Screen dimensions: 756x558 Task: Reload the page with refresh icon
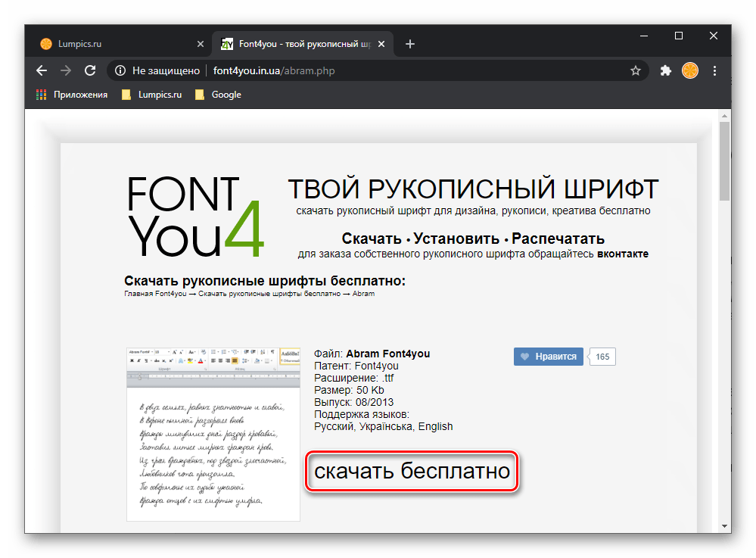[x=90, y=70]
